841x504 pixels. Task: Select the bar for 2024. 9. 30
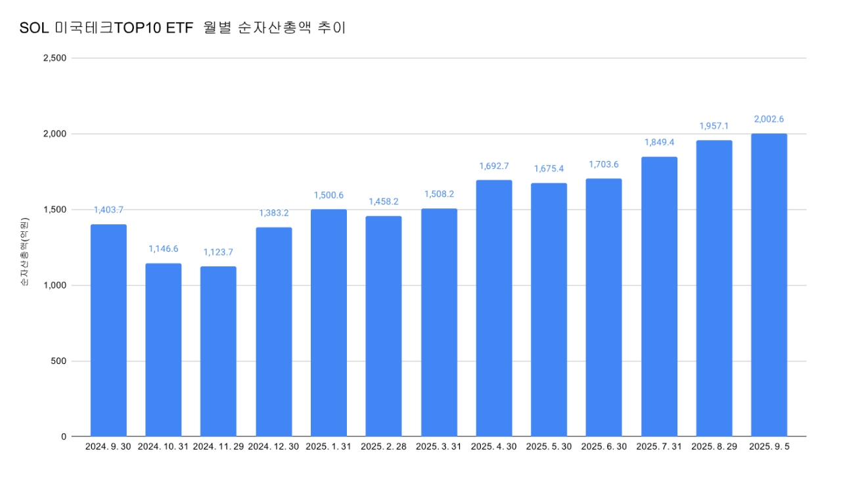(x=108, y=330)
